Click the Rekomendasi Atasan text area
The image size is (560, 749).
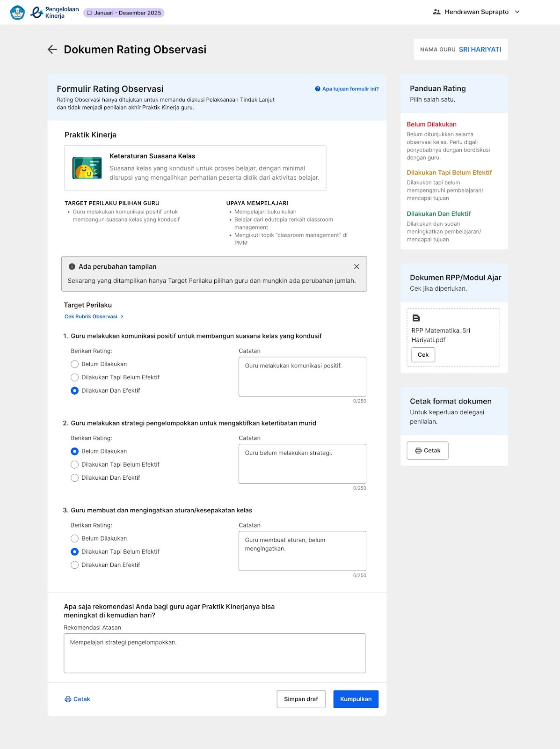215,653
